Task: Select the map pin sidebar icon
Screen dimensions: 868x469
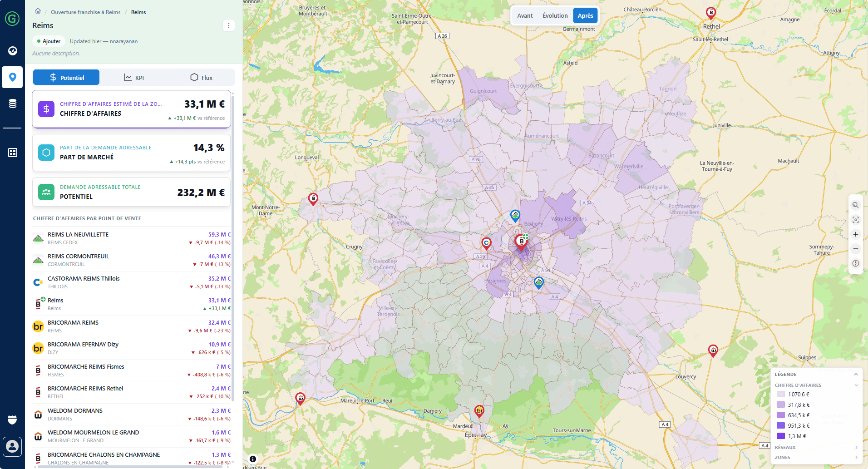Action: click(13, 77)
